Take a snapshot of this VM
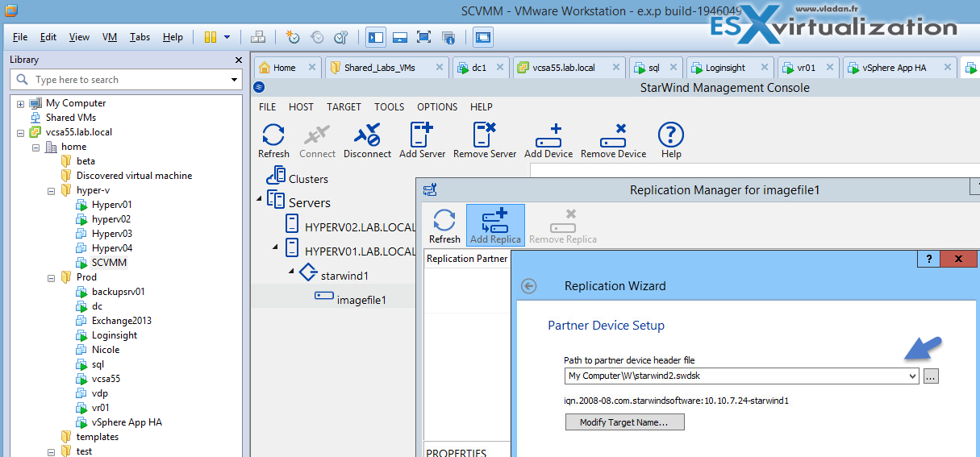980x457 pixels. 293,37
